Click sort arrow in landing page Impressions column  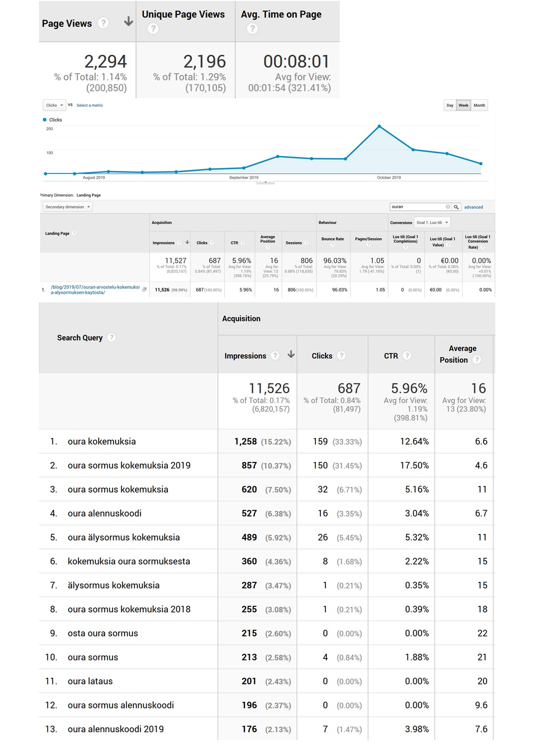187,242
